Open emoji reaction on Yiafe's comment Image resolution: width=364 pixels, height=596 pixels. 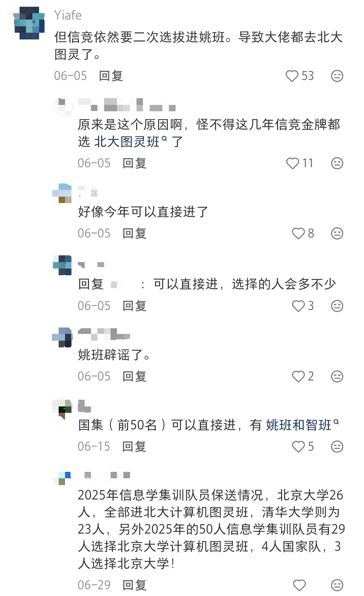[x=337, y=76]
